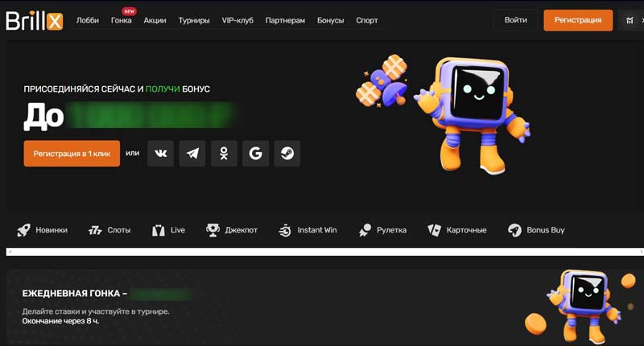The height and width of the screenshot is (346, 644).
Task: Choose the Odnoklassniki login icon
Action: point(224,153)
